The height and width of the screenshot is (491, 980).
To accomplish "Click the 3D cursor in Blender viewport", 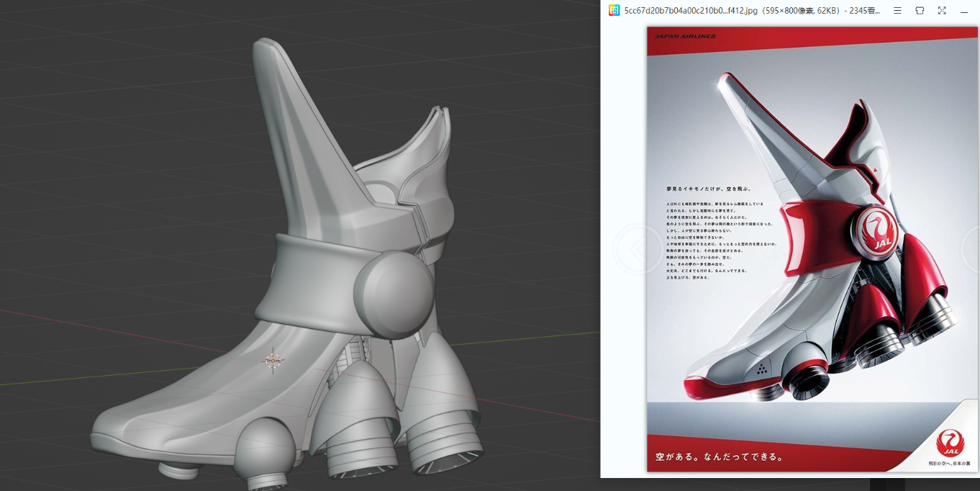I will pyautogui.click(x=273, y=361).
